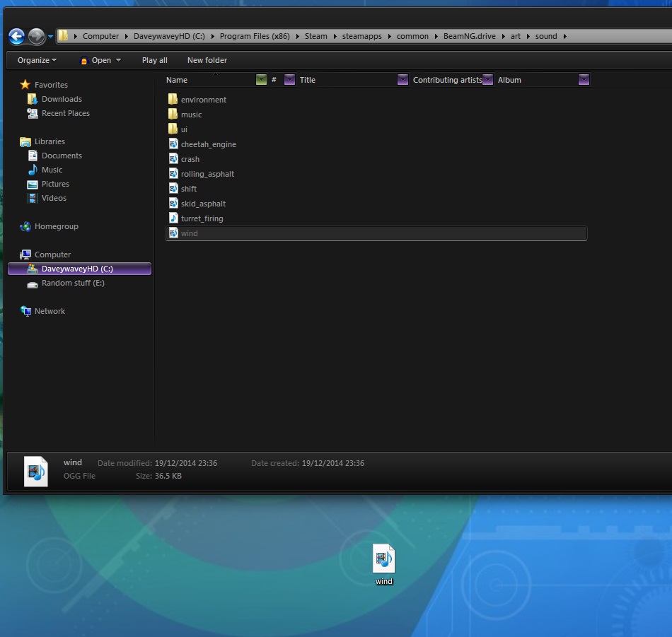Click steamapps breadcrumb segment
Image resolution: width=672 pixels, height=637 pixels.
pyautogui.click(x=361, y=36)
